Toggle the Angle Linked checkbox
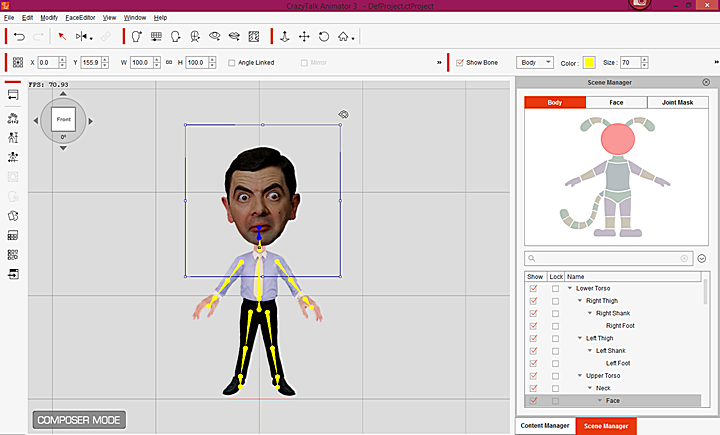This screenshot has width=720, height=435. coord(231,63)
